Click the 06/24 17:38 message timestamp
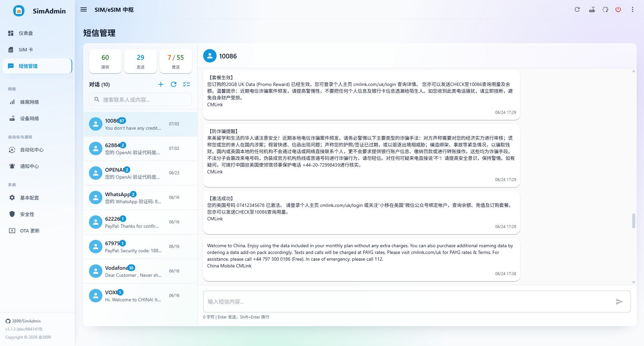Image resolution: width=644 pixels, height=346 pixels. pyautogui.click(x=506, y=274)
